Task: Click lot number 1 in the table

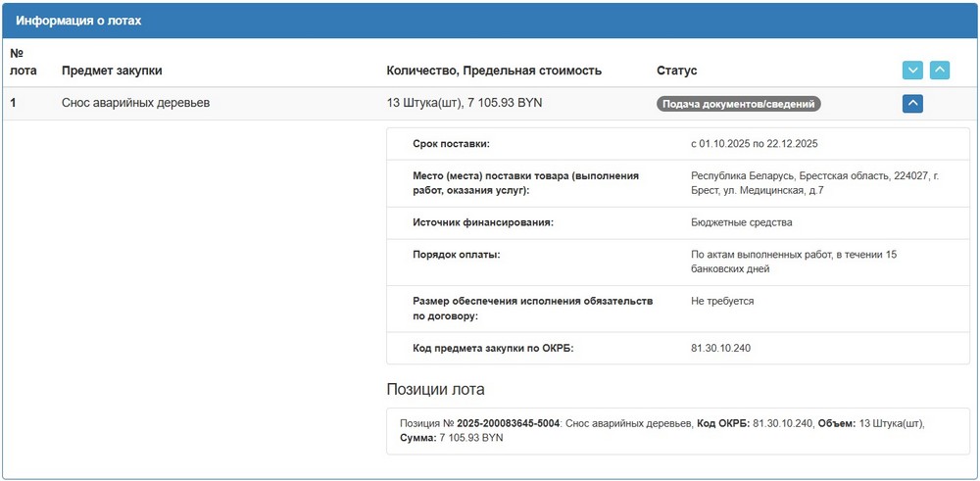Action: point(14,103)
